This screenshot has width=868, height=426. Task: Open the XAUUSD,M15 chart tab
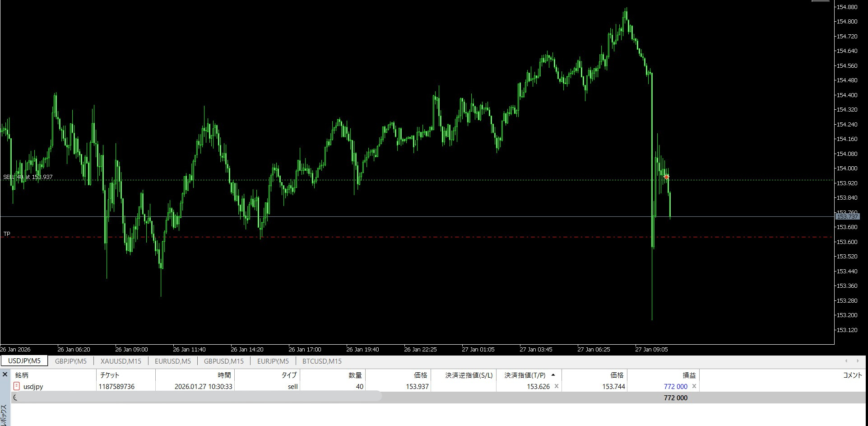[121, 361]
